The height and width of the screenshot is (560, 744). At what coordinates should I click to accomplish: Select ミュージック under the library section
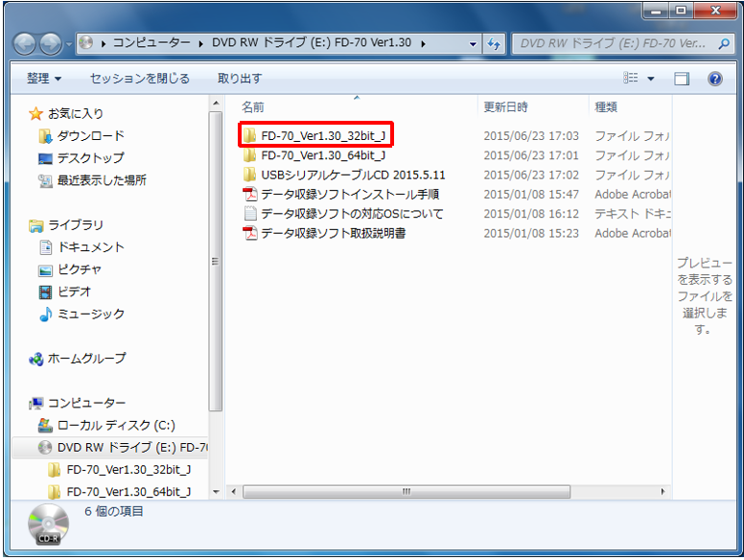[x=91, y=315]
